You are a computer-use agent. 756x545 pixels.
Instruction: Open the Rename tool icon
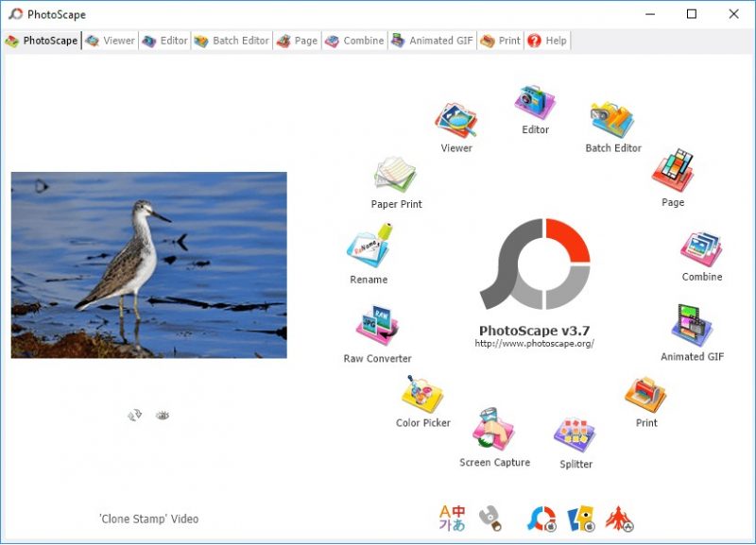coord(369,246)
